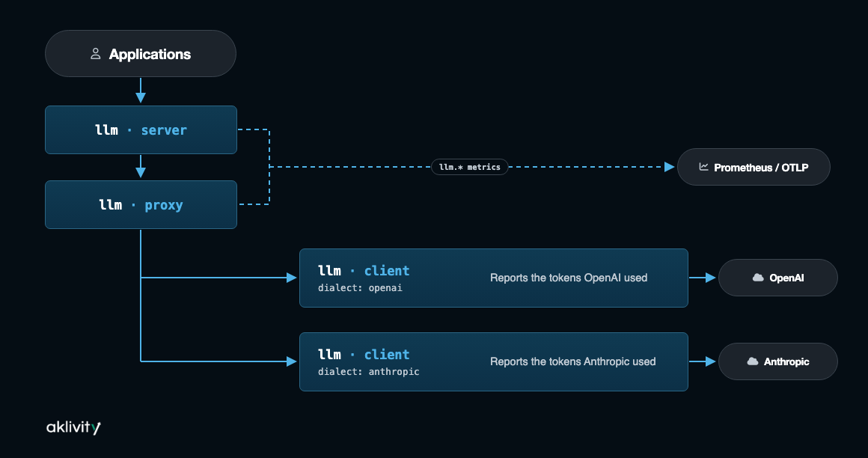Image resolution: width=868 pixels, height=458 pixels.
Task: Click the text 'dialect: openai'
Action: (360, 288)
